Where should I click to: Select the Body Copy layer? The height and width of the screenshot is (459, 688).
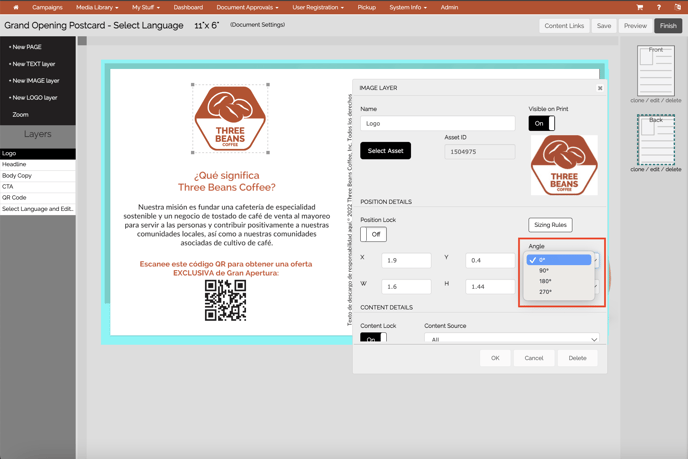coord(38,176)
